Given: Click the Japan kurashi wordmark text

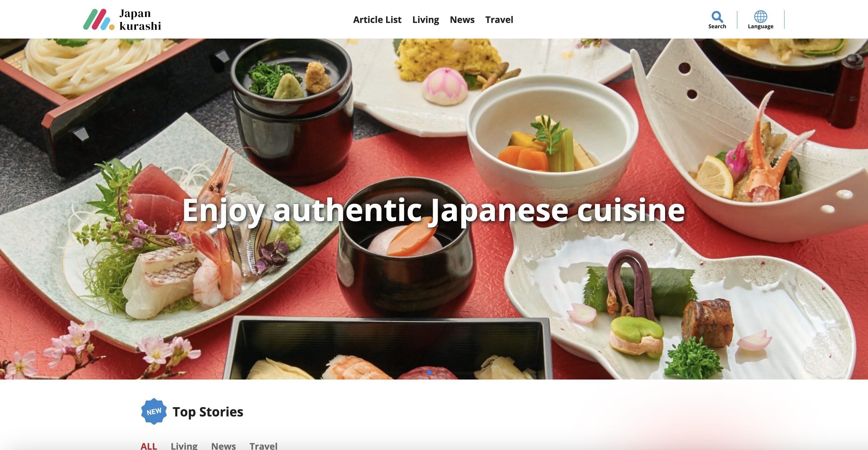Looking at the screenshot, I should [x=140, y=20].
